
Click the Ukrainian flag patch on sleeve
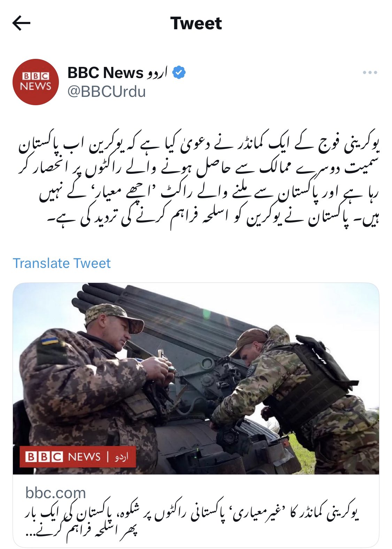(50, 340)
